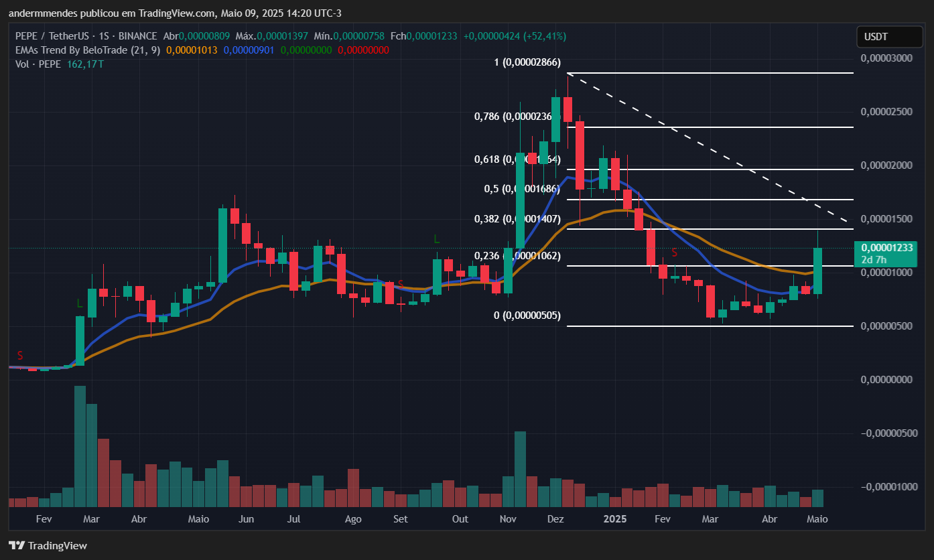The width and height of the screenshot is (934, 560).
Task: Click the −0,00001000 price axis label
Action: point(888,487)
